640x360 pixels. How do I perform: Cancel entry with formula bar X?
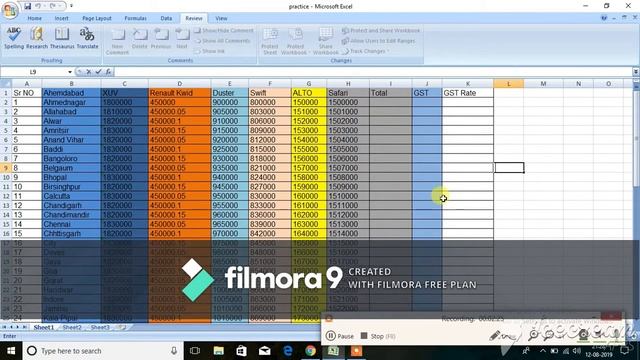pyautogui.click(x=89, y=72)
